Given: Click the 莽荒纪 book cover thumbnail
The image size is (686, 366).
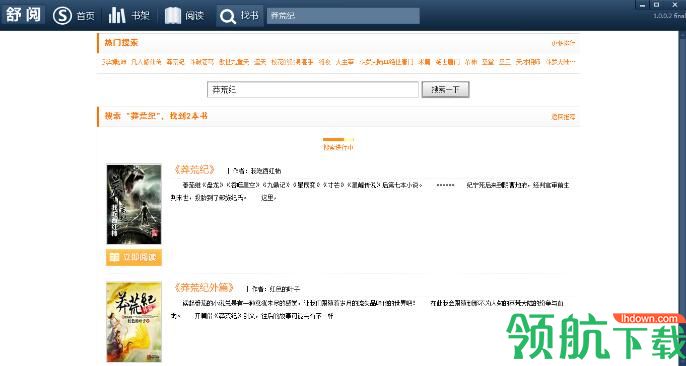Looking at the screenshot, I should point(134,204).
